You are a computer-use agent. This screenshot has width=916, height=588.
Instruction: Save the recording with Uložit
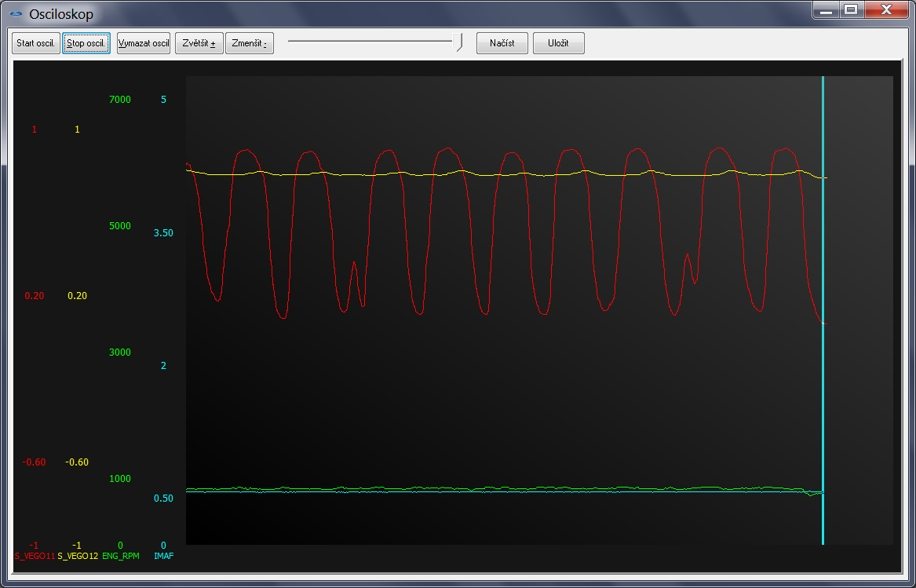click(558, 43)
